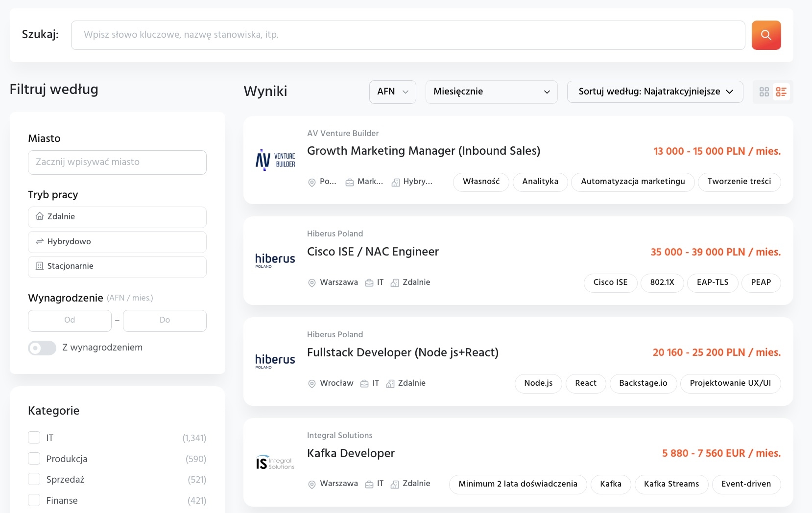Open the Cisco ISE / NAC Engineer job
This screenshot has height=513, width=812.
[x=373, y=252]
